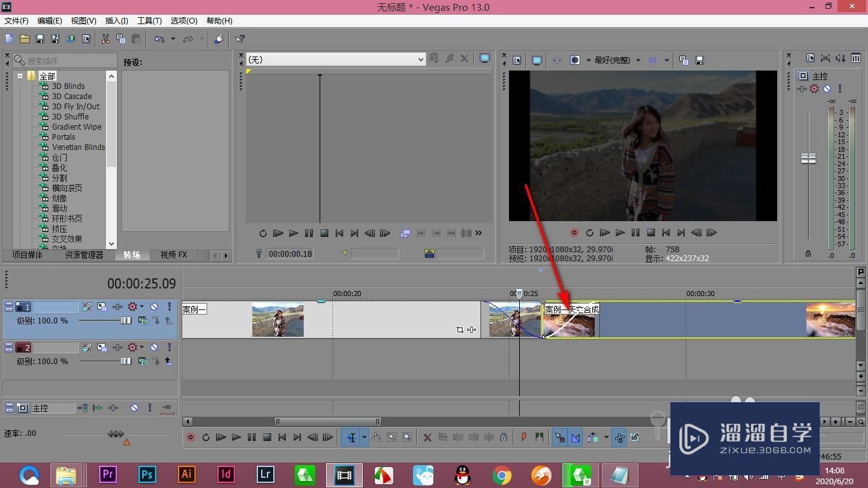The width and height of the screenshot is (868, 488).
Task: Click the Track Motion icon on track 2
Action: [x=102, y=348]
